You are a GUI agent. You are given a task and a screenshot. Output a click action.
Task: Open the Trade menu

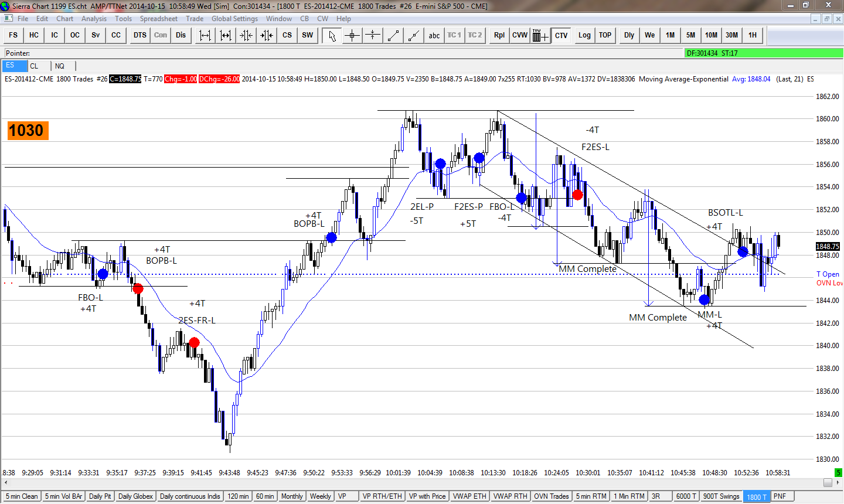[195, 19]
